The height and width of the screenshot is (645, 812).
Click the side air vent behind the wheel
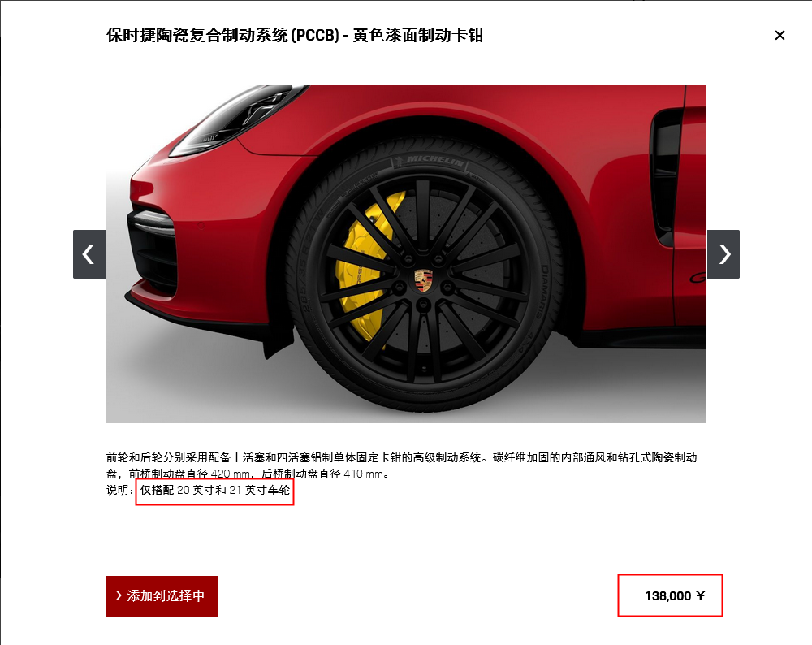(667, 176)
